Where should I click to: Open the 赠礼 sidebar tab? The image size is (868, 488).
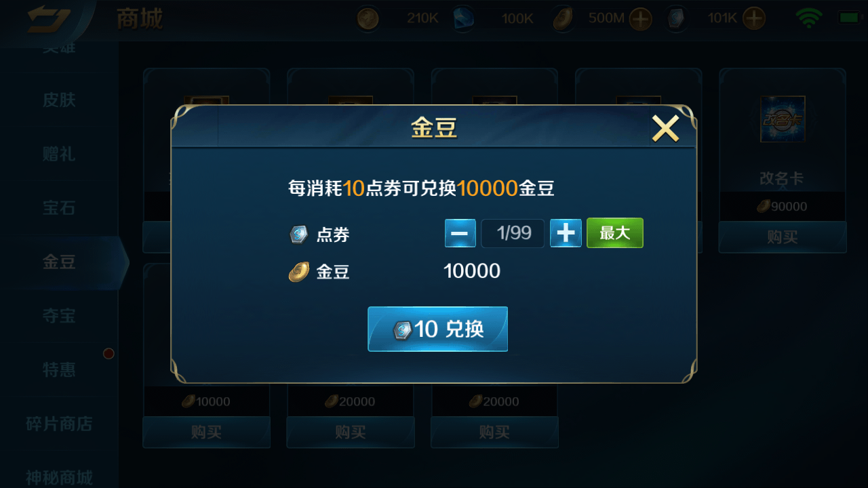coord(59,154)
